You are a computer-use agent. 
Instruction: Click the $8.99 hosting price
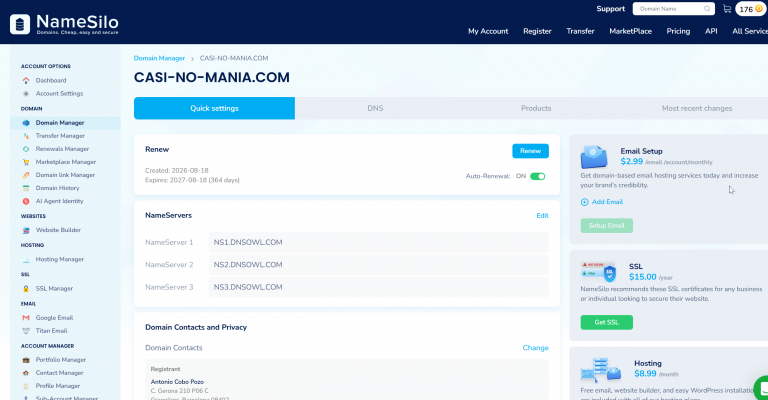(645, 374)
